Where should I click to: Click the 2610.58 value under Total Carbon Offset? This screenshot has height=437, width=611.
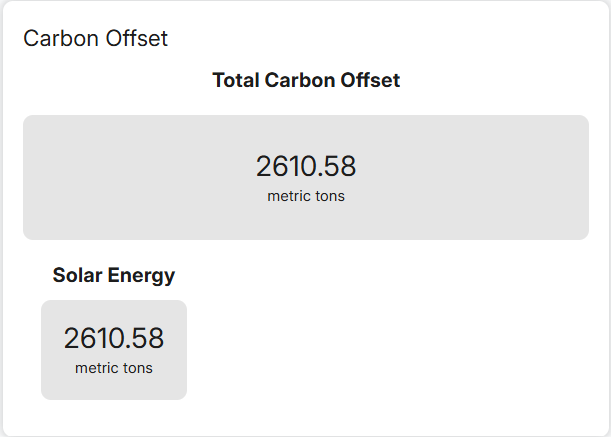[306, 166]
